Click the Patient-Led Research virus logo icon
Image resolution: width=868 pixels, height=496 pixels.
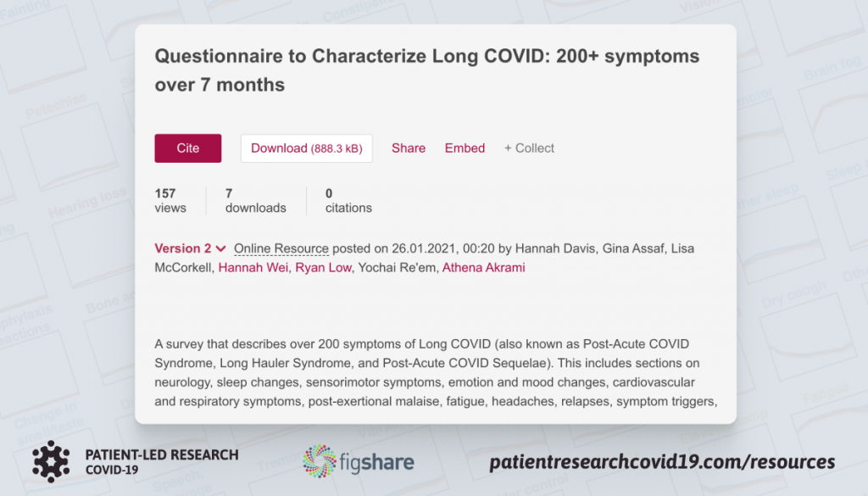coord(51,461)
